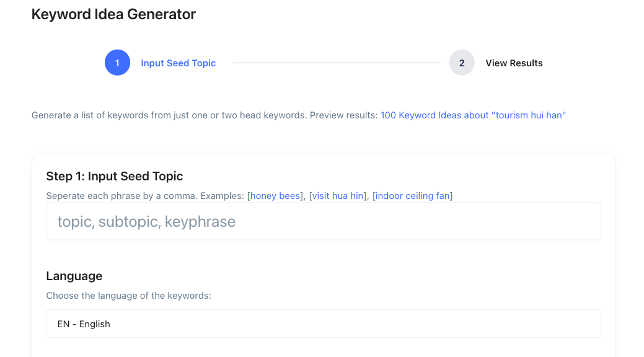This screenshot has width=644, height=357.
Task: Click the progress line between the steps
Action: click(337, 63)
